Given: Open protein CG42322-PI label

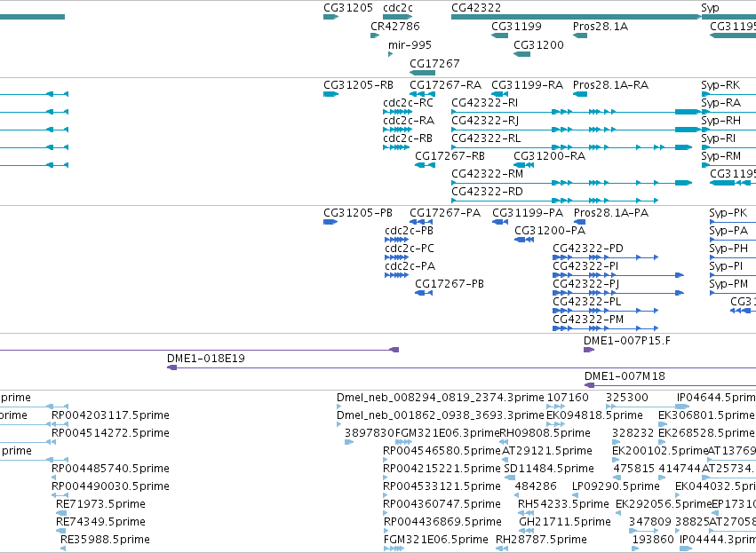Looking at the screenshot, I should pyautogui.click(x=585, y=266).
